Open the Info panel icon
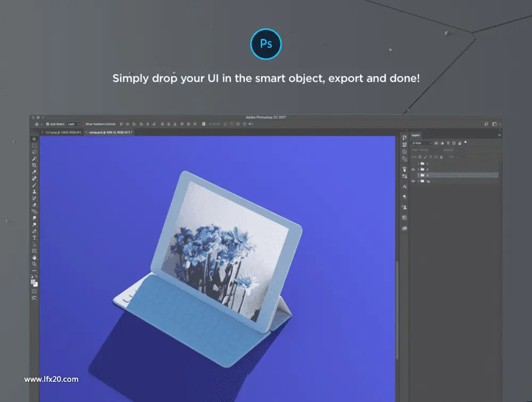The width and height of the screenshot is (532, 402). pos(404,152)
